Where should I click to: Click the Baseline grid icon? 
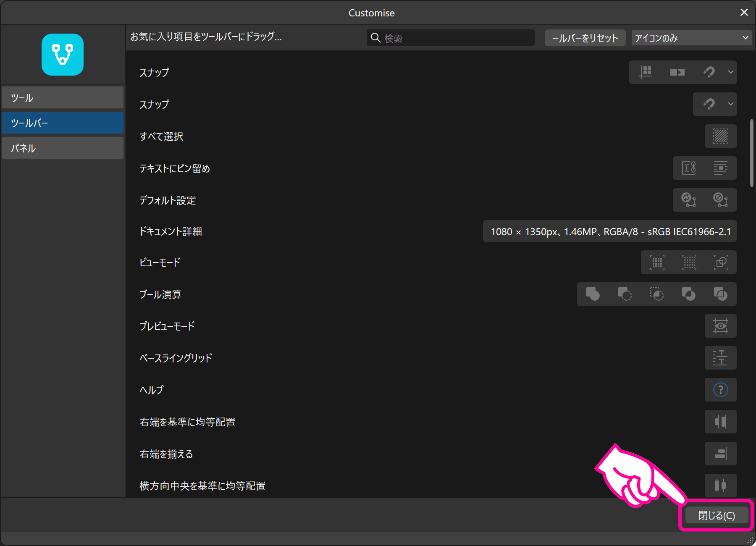click(720, 358)
